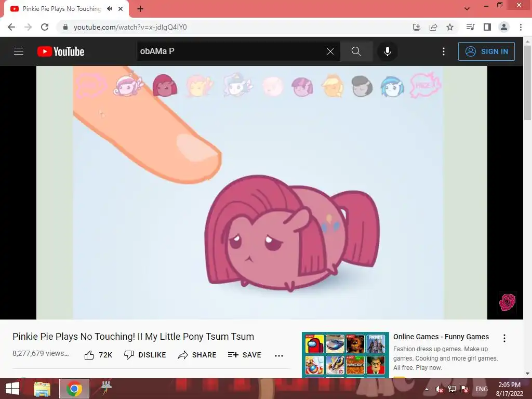Click the muted volume tray icon
This screenshot has height=399, width=532.
tap(439, 389)
